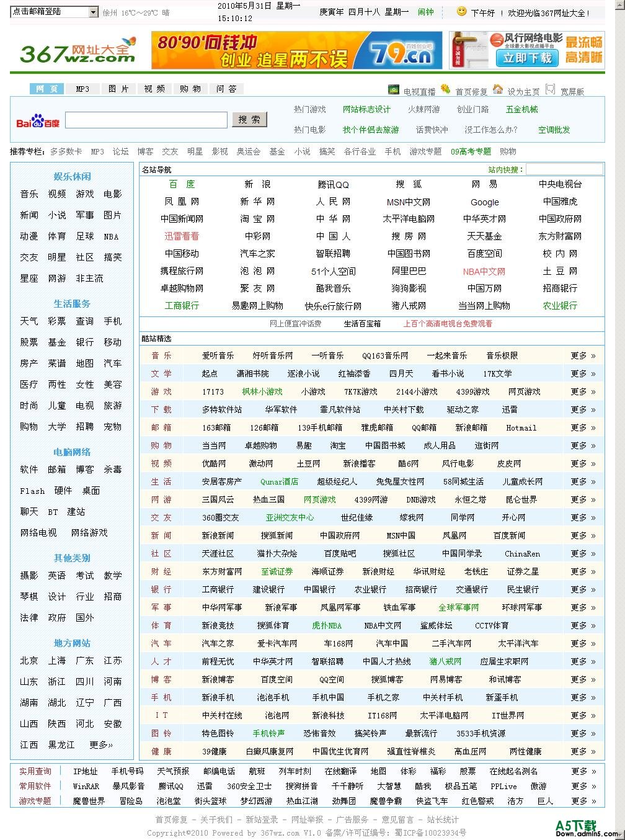Open the 网站标志设计 hot link

[x=366, y=109]
